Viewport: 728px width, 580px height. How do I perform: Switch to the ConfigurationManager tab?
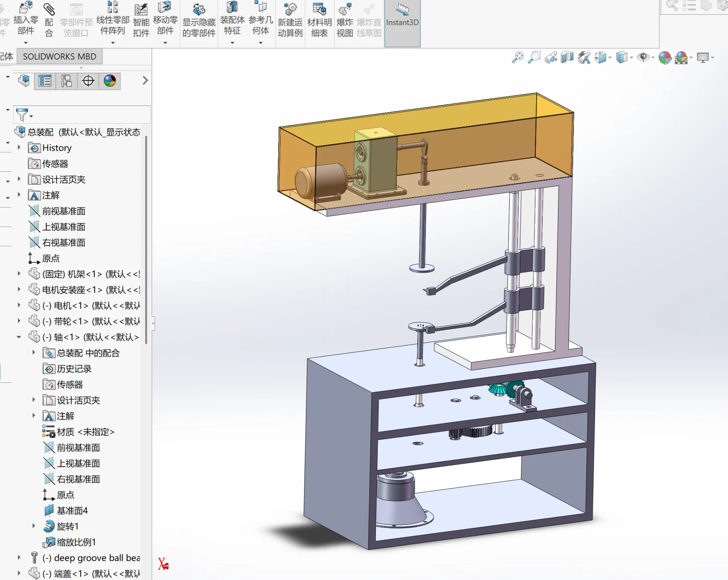pyautogui.click(x=67, y=81)
